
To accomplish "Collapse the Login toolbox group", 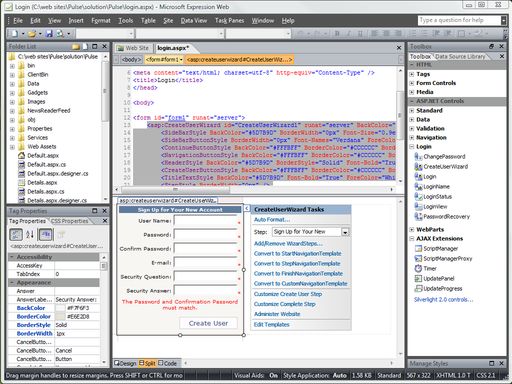I will (x=412, y=147).
